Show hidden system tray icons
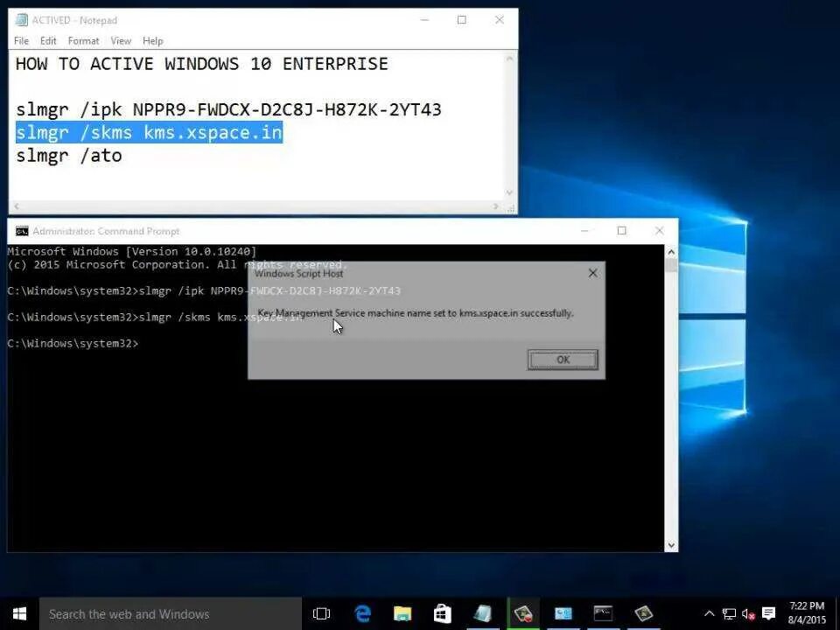The width and height of the screenshot is (840, 630). (709, 614)
